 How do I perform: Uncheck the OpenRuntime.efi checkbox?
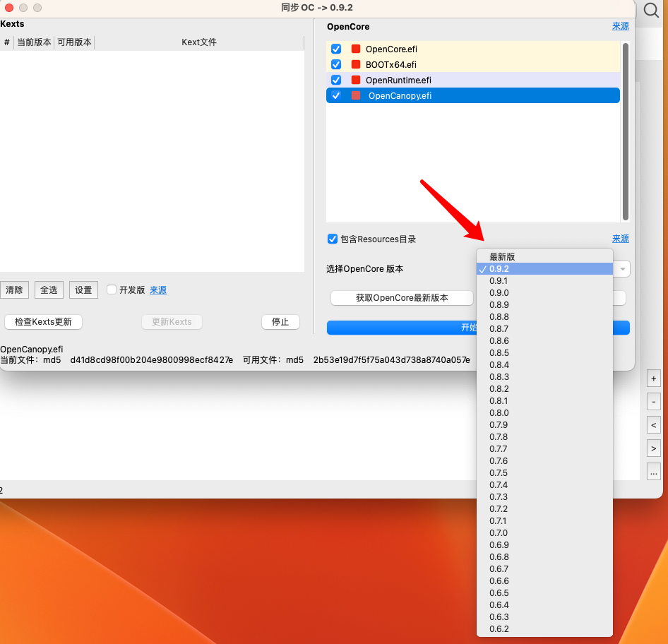pos(336,80)
